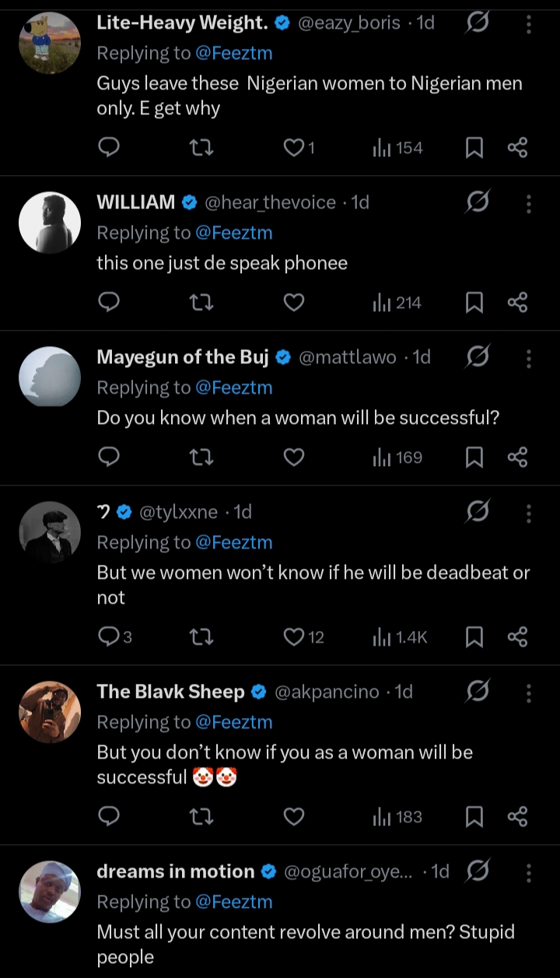Open Mayegun of the Buj's profile name
The image size is (560, 978).
[x=182, y=357]
